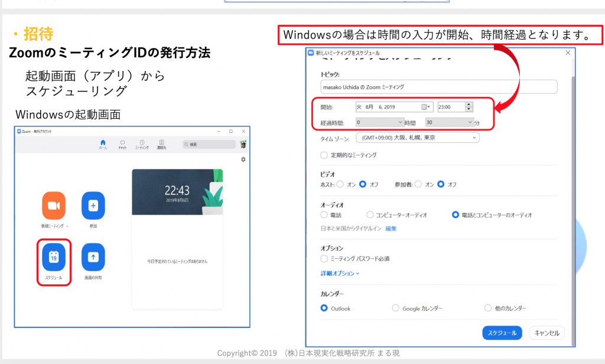This screenshot has width=605, height=364.
Task: Enable the recurring meeting (定期的なミーティング) checkbox
Action: tap(324, 155)
